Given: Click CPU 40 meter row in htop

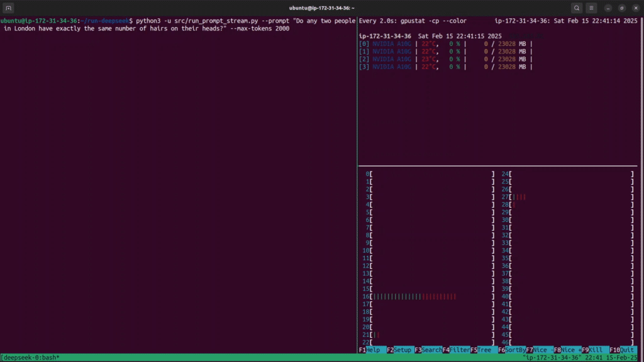Looking at the screenshot, I should 568,297.
